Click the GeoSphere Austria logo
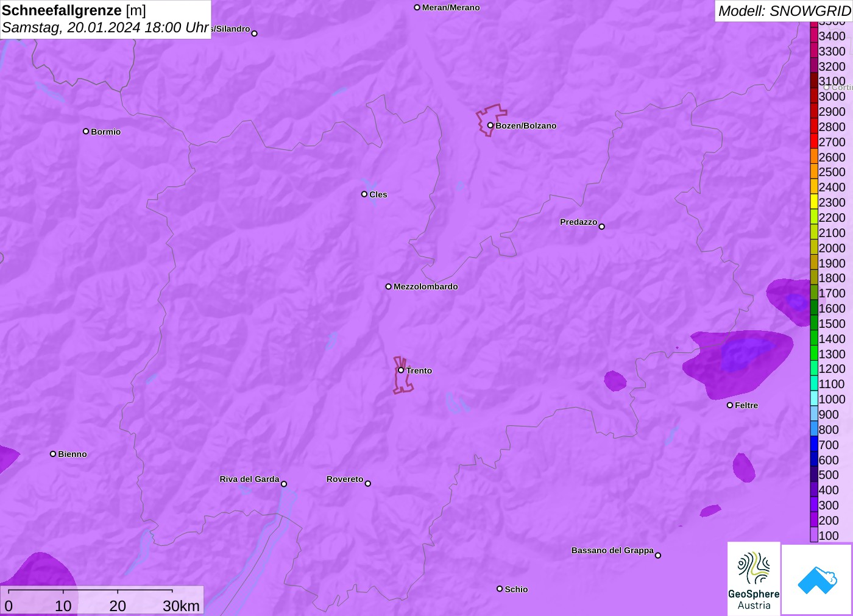This screenshot has height=616, width=853. point(754,578)
